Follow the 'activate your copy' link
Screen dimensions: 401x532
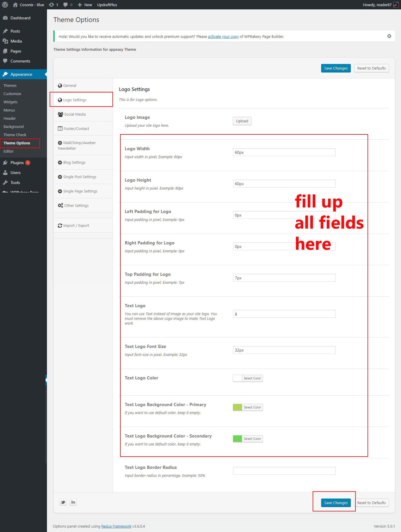click(223, 36)
